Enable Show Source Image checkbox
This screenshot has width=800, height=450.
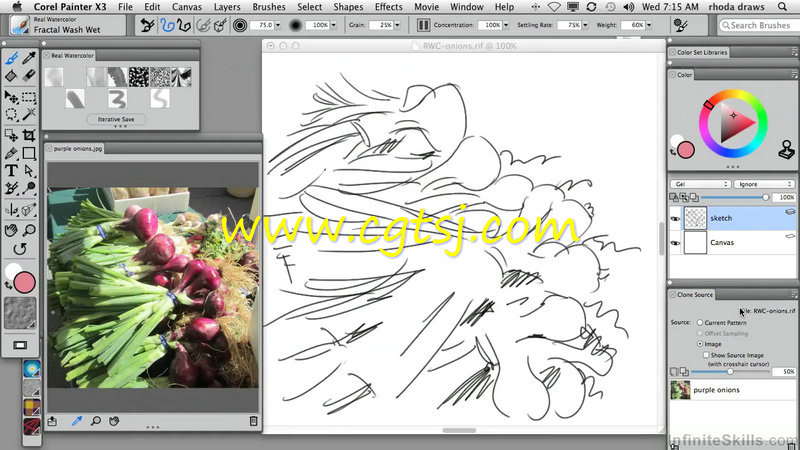coord(706,355)
